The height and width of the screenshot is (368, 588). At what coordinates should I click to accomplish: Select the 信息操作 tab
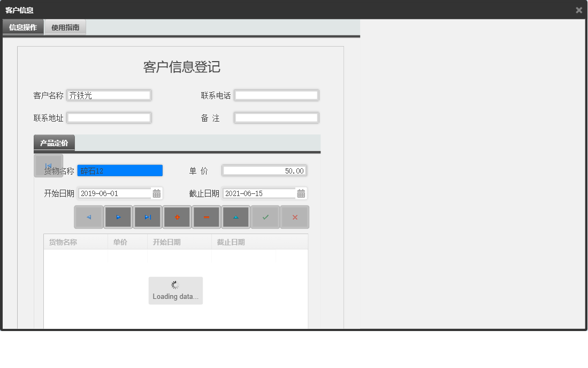22,26
